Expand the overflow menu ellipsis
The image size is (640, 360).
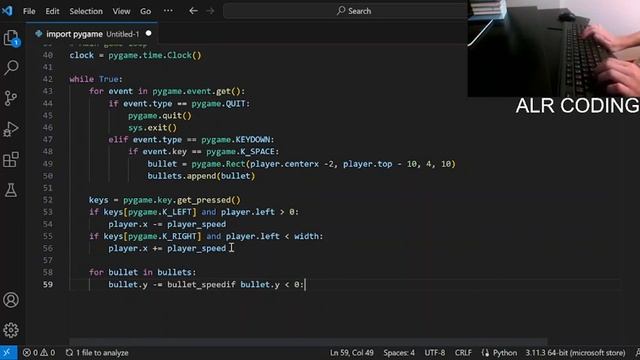coord(168,11)
